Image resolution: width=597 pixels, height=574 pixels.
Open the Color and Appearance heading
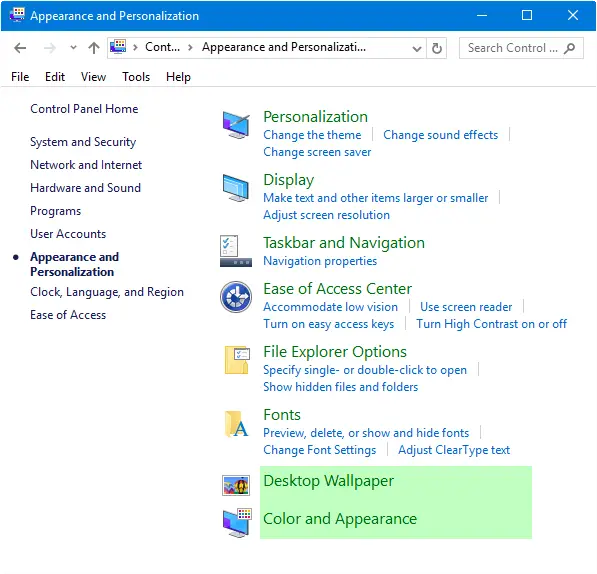pyautogui.click(x=340, y=519)
